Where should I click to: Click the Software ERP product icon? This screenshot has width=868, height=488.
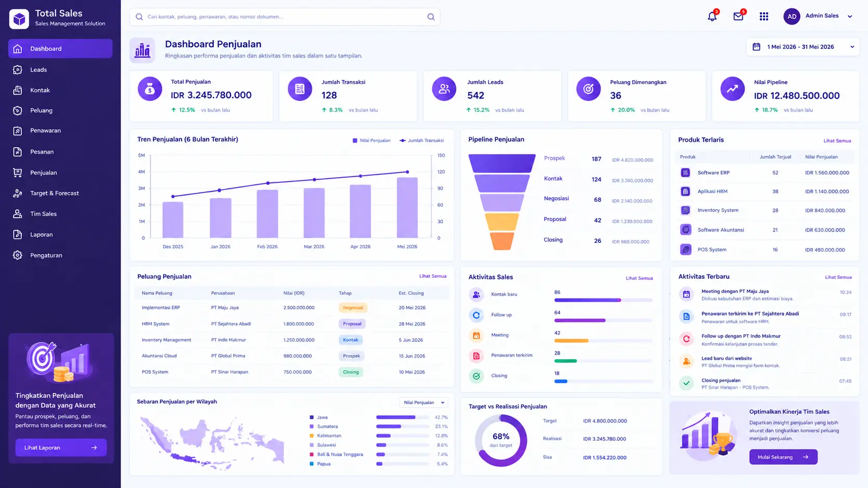[685, 172]
